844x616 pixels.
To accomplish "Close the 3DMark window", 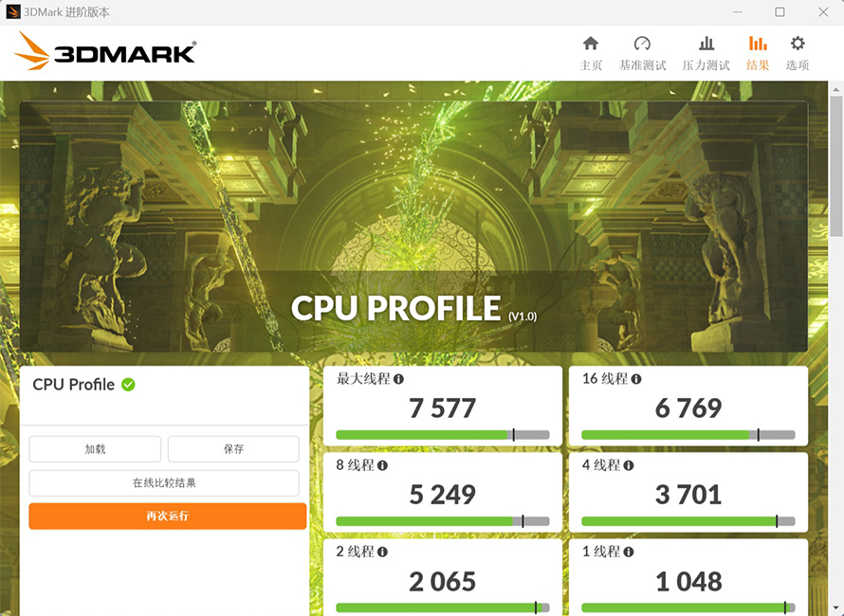I will tap(823, 11).
